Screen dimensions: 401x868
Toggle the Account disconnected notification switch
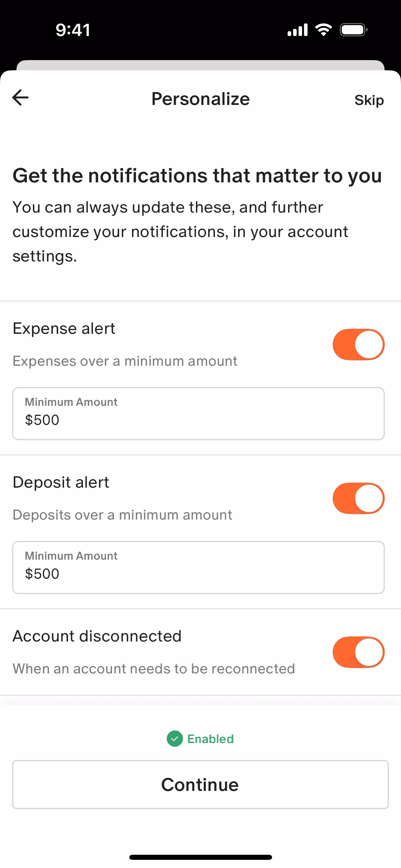coord(358,652)
